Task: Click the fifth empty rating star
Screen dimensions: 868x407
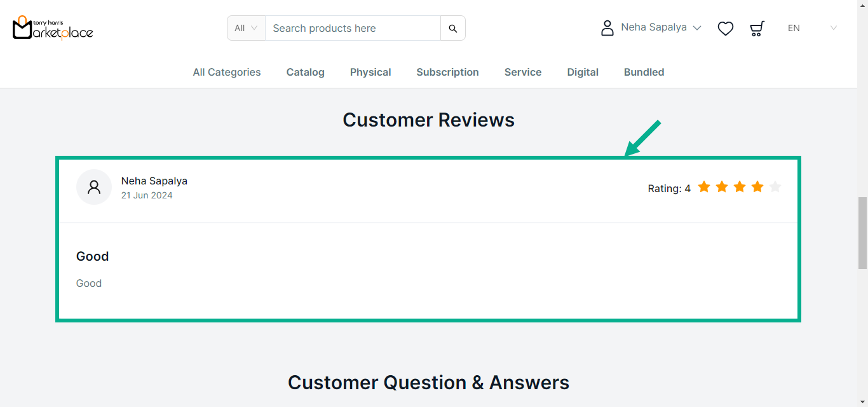Action: point(775,187)
